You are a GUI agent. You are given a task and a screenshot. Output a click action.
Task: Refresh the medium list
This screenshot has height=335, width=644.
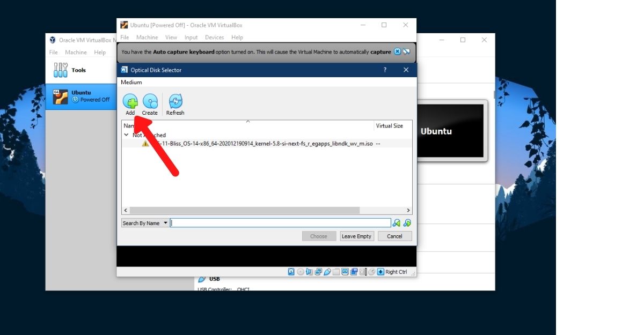(x=175, y=105)
